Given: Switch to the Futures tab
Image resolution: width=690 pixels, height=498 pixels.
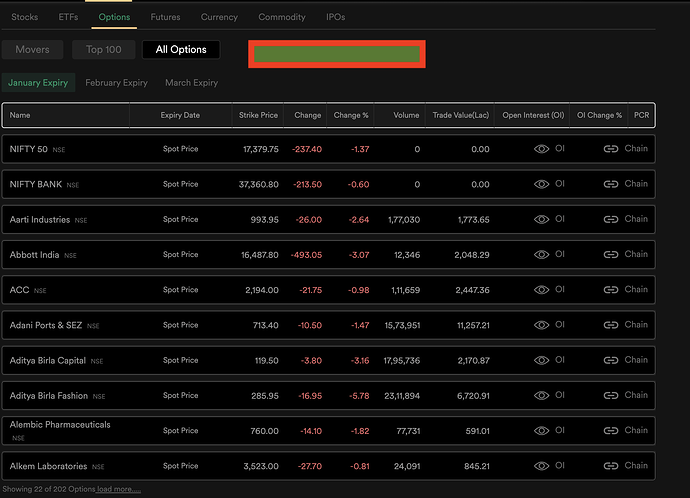Looking at the screenshot, I should pos(165,17).
